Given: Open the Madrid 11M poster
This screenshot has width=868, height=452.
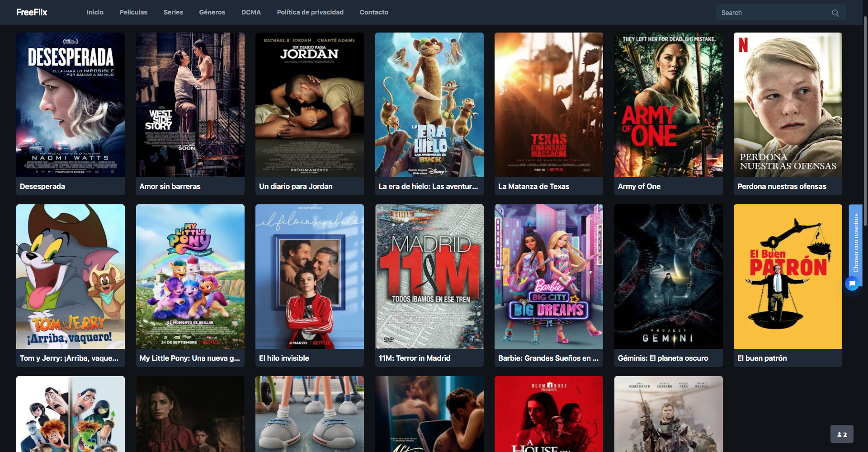Looking at the screenshot, I should tap(429, 277).
